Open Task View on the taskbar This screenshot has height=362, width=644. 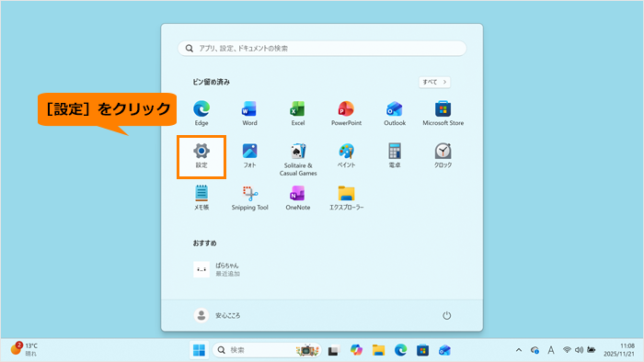pos(333,351)
